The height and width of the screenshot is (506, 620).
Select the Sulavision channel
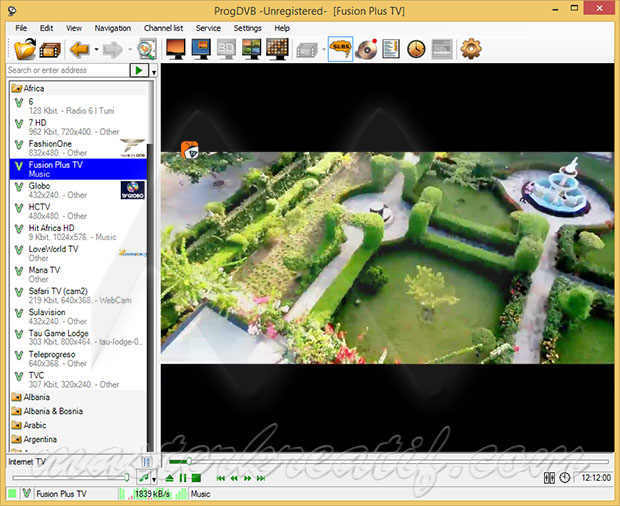click(78, 316)
